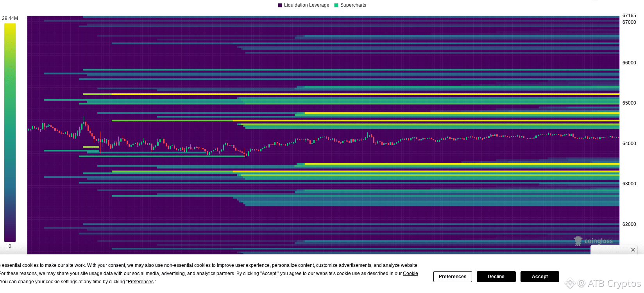The height and width of the screenshot is (293, 644).
Task: Toggle the Liquidation Leverage legend series
Action: (304, 5)
